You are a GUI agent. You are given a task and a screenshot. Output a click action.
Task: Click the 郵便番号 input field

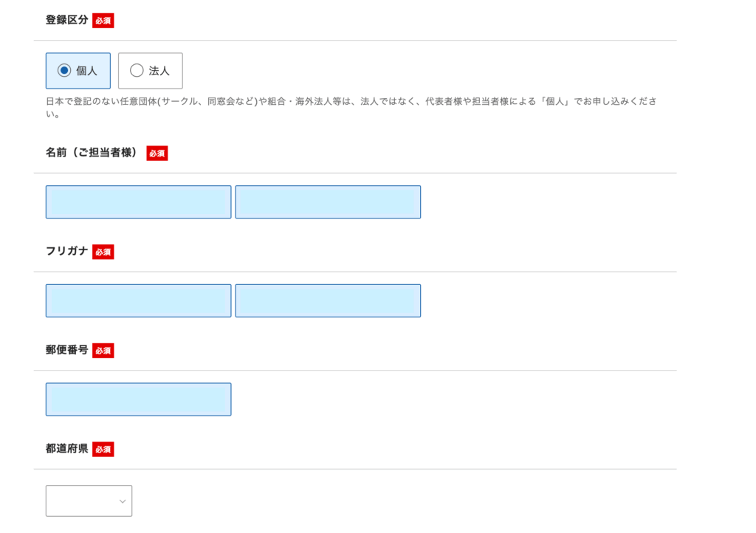click(138, 399)
